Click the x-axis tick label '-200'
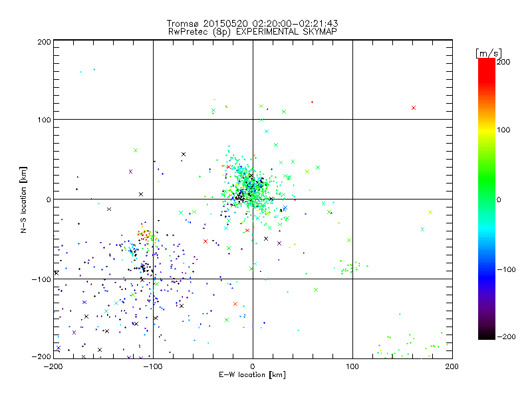Viewport: 532px width, 399px height. (53, 366)
